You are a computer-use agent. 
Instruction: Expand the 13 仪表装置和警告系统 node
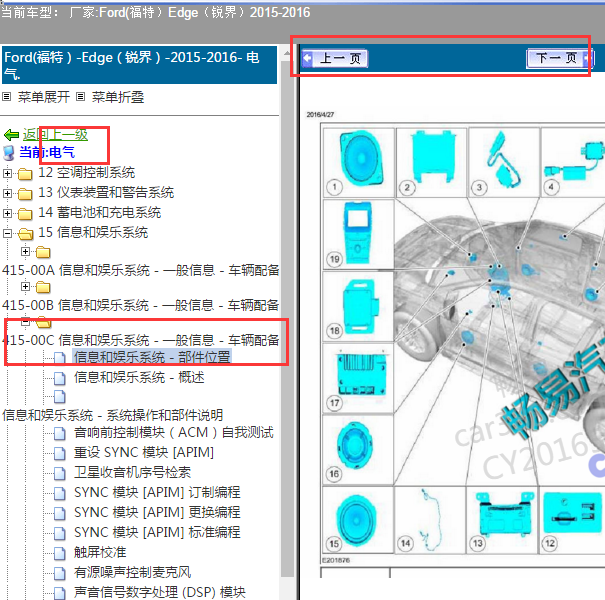[x=7, y=193]
